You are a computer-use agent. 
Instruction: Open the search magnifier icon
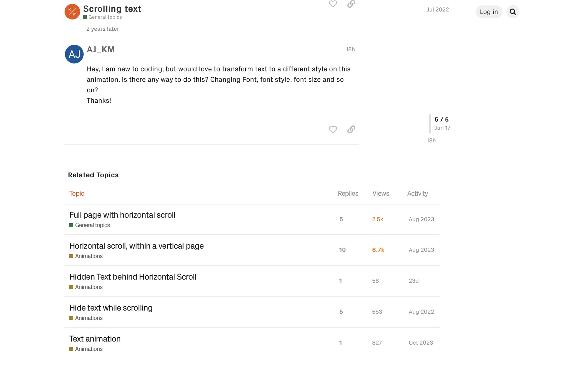point(513,12)
